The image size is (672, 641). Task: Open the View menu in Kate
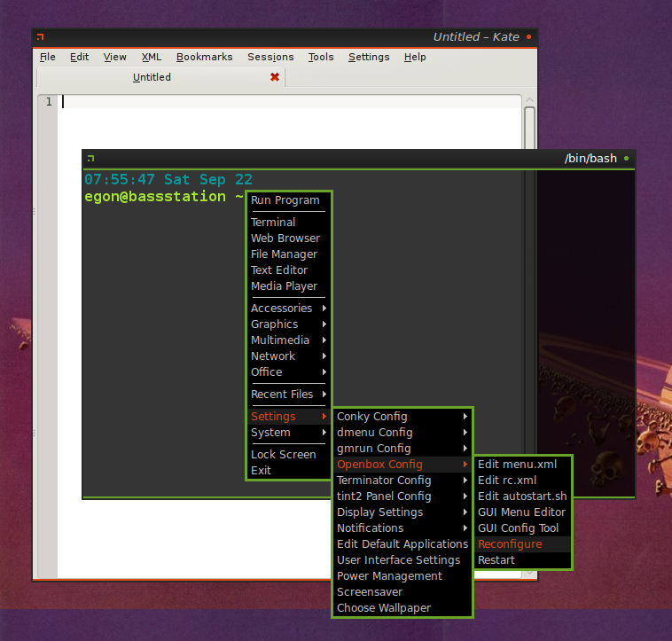[x=115, y=57]
